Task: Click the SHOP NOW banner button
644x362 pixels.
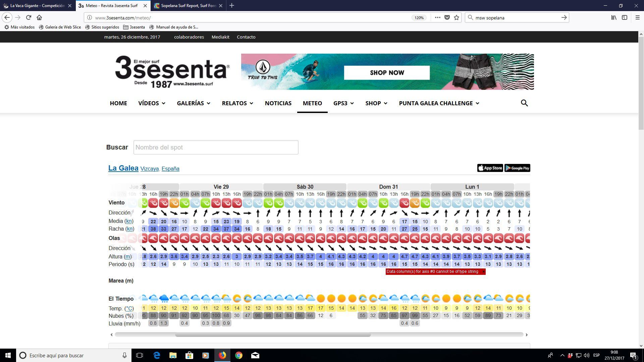Action: (387, 73)
